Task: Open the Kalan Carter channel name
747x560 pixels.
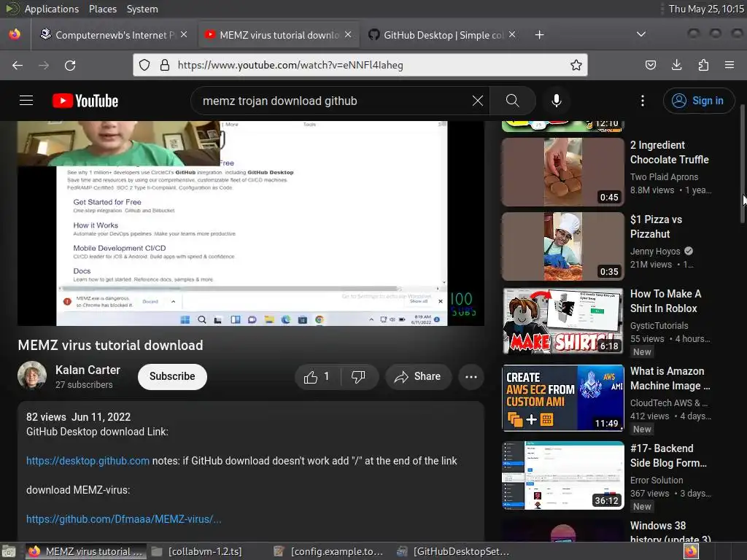Action: click(x=88, y=370)
